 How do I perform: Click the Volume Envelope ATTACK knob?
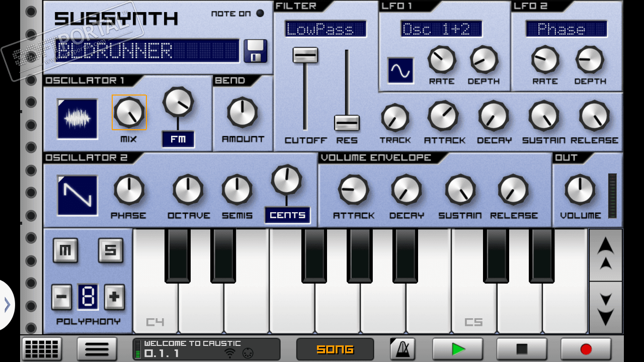(353, 190)
